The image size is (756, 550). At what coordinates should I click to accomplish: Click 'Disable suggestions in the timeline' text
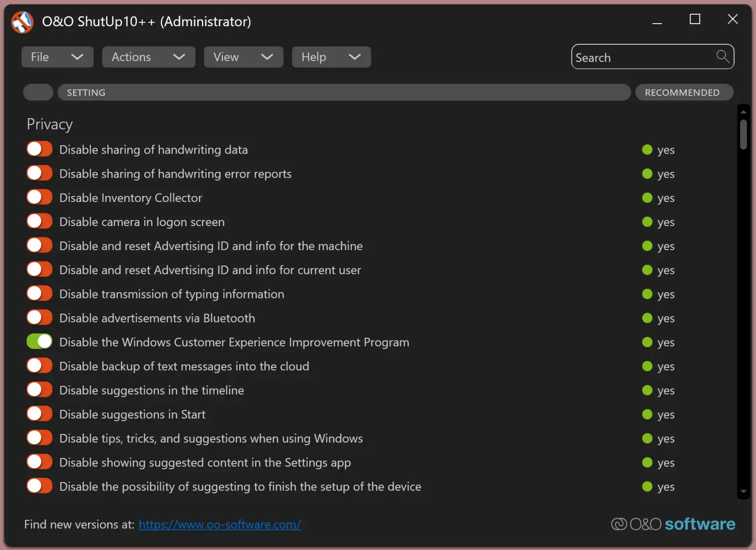[152, 390]
